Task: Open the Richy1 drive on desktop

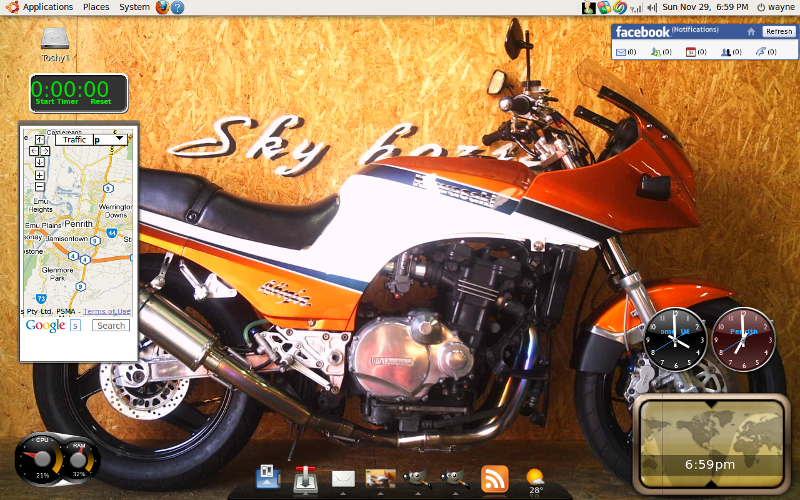Action: point(56,39)
